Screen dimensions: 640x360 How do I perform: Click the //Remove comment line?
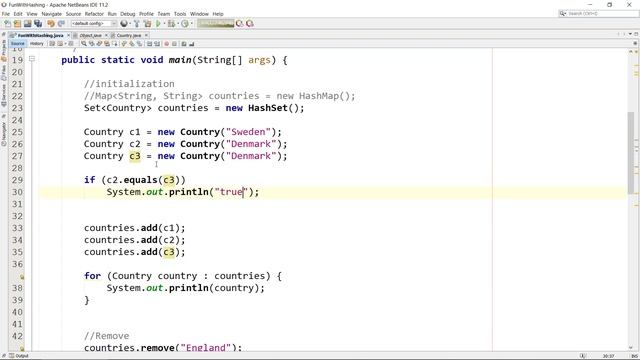(107, 336)
